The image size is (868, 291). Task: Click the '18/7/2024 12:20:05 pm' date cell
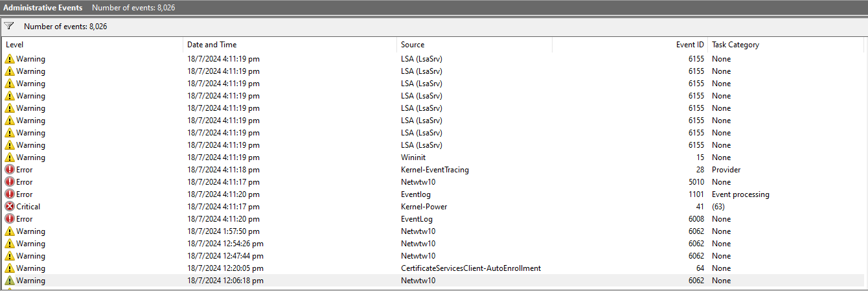click(x=225, y=268)
